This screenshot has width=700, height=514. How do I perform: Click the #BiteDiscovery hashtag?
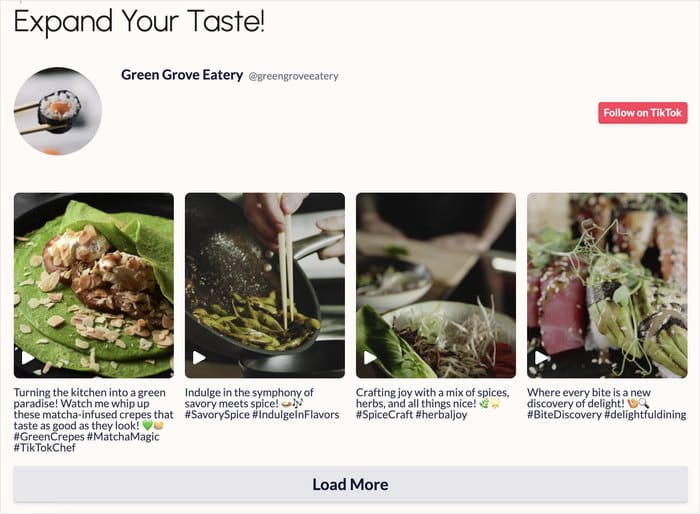564,414
